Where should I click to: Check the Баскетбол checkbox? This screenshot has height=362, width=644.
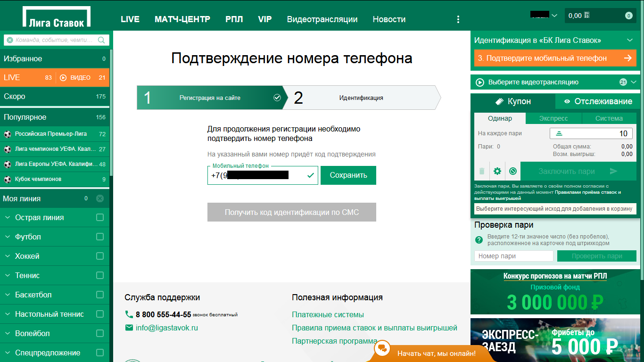coord(100,295)
